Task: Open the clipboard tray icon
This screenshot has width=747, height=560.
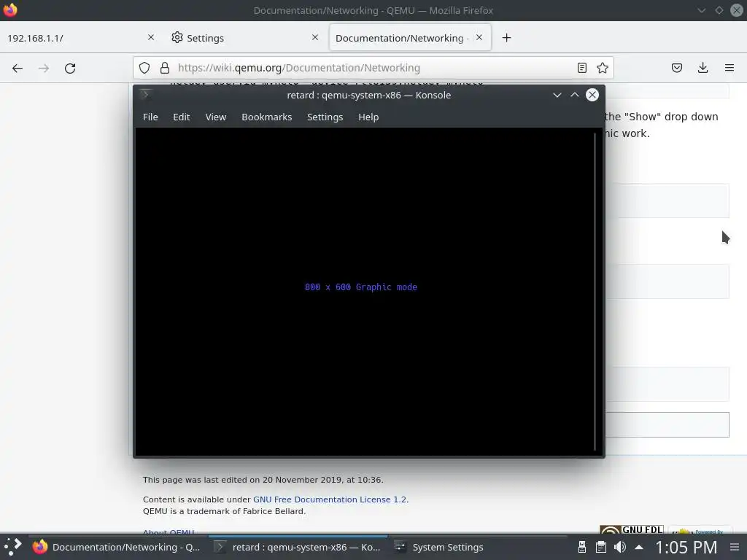Action: pyautogui.click(x=601, y=547)
